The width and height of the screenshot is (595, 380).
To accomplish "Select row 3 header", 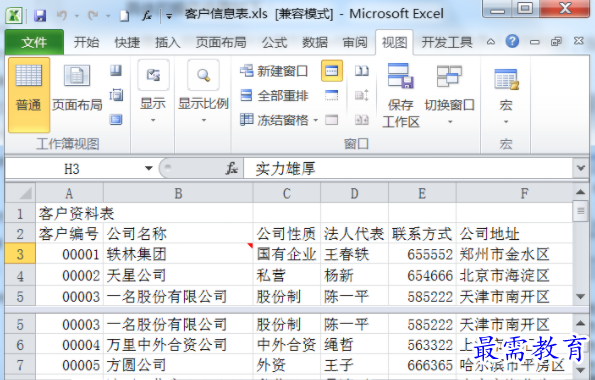I will (x=20, y=254).
